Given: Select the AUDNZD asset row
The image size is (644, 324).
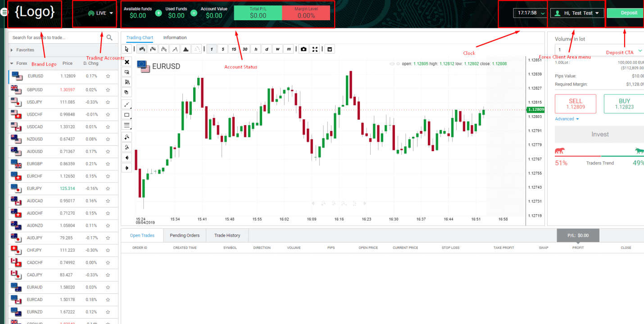Looking at the screenshot, I should click(63, 225).
